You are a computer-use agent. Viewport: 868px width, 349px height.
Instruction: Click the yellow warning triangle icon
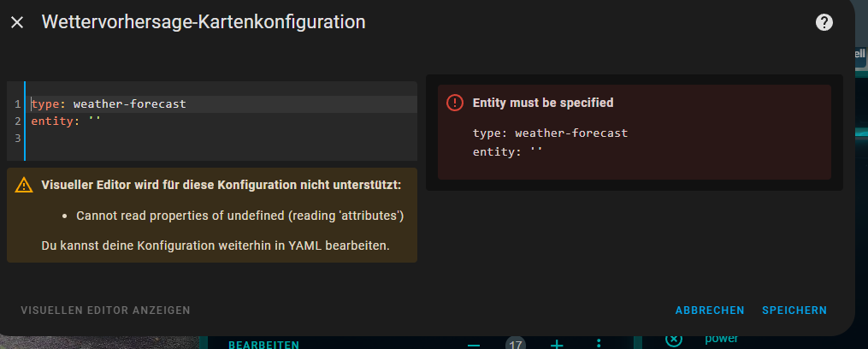[25, 185]
